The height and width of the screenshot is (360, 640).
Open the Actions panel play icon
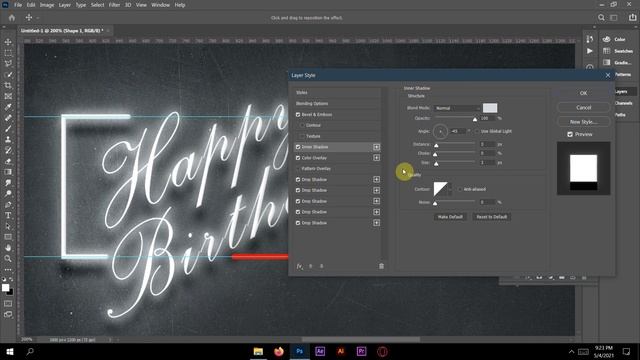point(589,51)
